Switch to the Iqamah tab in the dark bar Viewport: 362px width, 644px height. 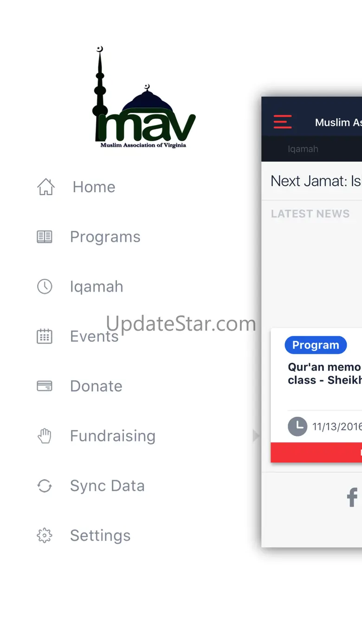click(303, 149)
